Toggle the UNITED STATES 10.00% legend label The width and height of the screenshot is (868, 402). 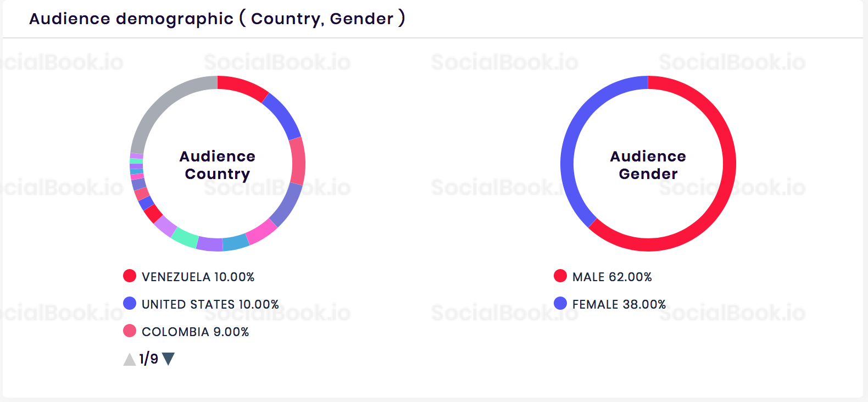210,304
